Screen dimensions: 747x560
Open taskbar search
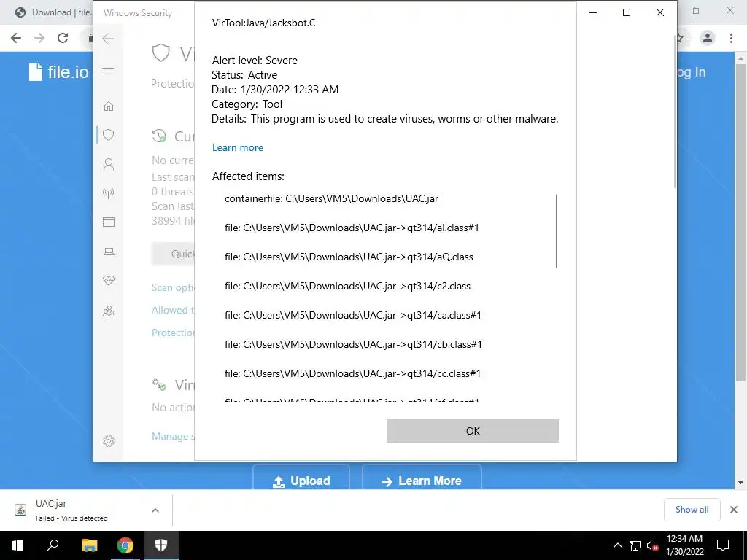[53, 545]
